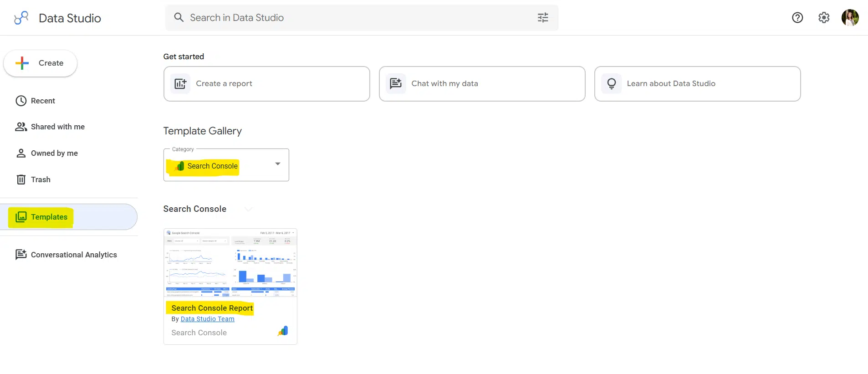Collapse the Search Console section chevron

pyautogui.click(x=248, y=209)
